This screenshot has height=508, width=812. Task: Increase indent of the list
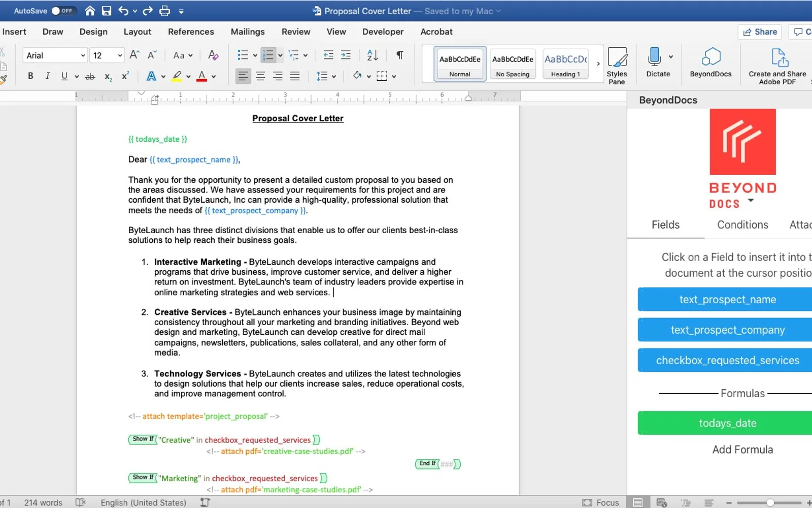tap(346, 55)
